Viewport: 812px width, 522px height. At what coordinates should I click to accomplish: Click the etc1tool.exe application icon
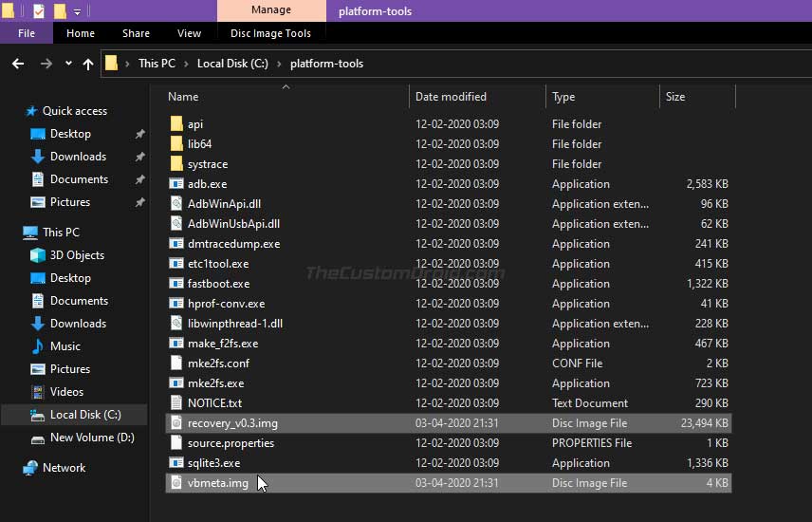click(x=176, y=263)
